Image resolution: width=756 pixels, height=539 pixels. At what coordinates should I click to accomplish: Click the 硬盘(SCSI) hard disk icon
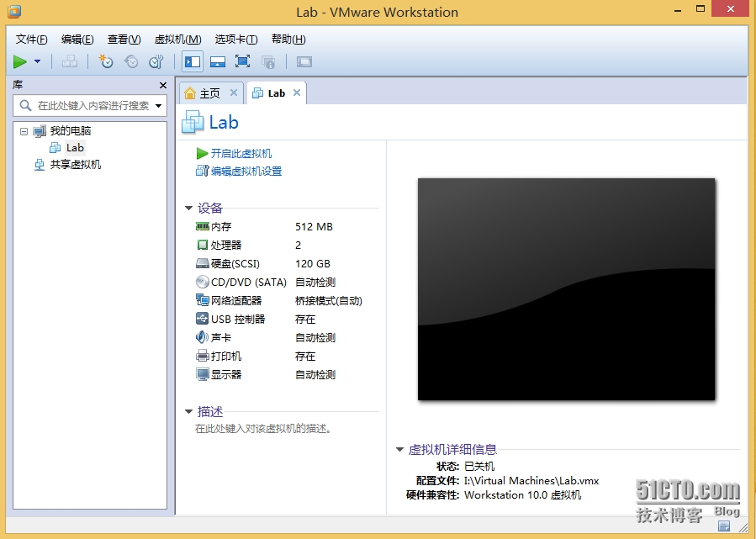point(203,263)
